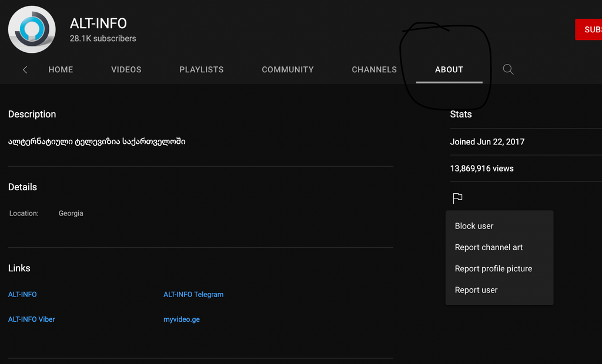Viewport: 602px width, 364px height.
Task: Click Report user menu entry
Action: [476, 290]
